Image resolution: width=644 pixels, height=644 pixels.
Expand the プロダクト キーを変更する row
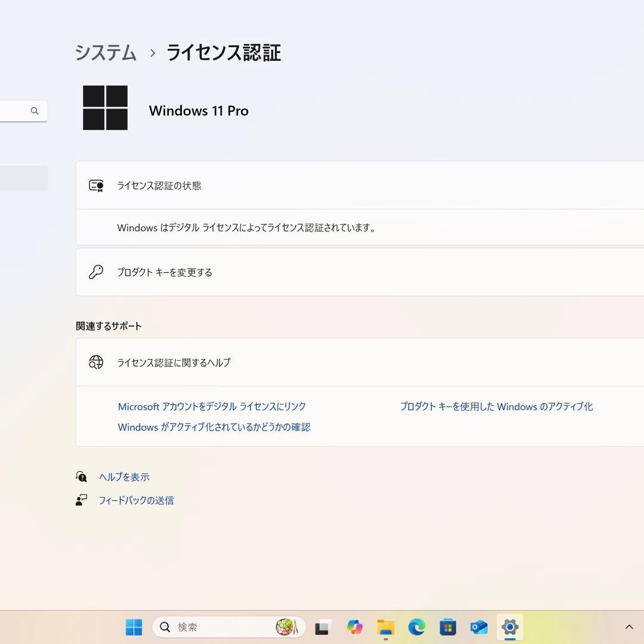pos(358,272)
